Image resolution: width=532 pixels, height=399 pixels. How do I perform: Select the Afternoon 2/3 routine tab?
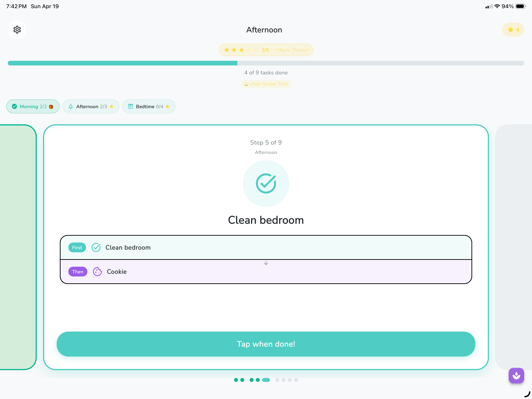[x=91, y=106]
